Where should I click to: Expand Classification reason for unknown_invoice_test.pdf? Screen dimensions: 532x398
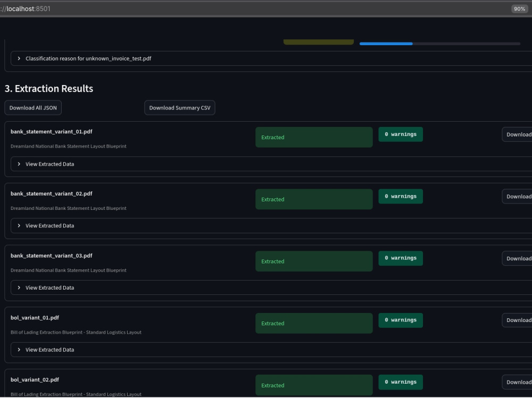tap(271, 58)
